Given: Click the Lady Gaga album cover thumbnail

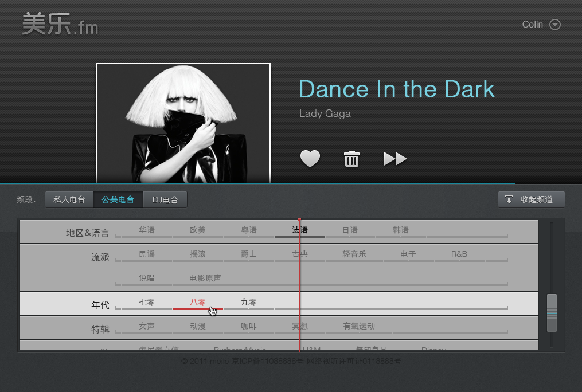Looking at the screenshot, I should click(x=183, y=123).
